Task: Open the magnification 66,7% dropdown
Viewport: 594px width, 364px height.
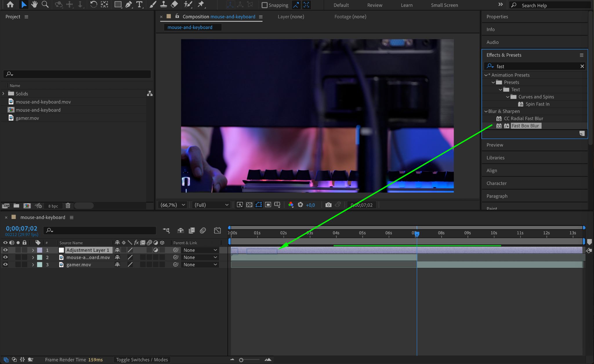Action: [x=173, y=205]
